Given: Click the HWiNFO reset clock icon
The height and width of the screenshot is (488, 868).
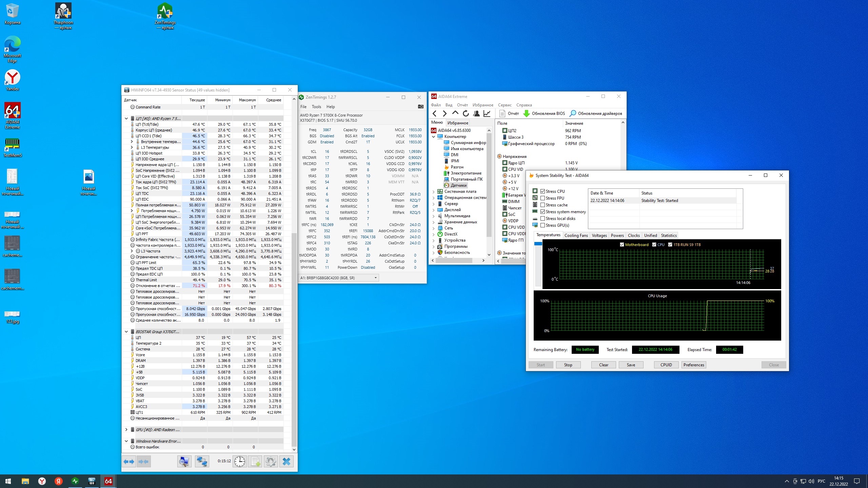Looking at the screenshot, I should point(240,461).
